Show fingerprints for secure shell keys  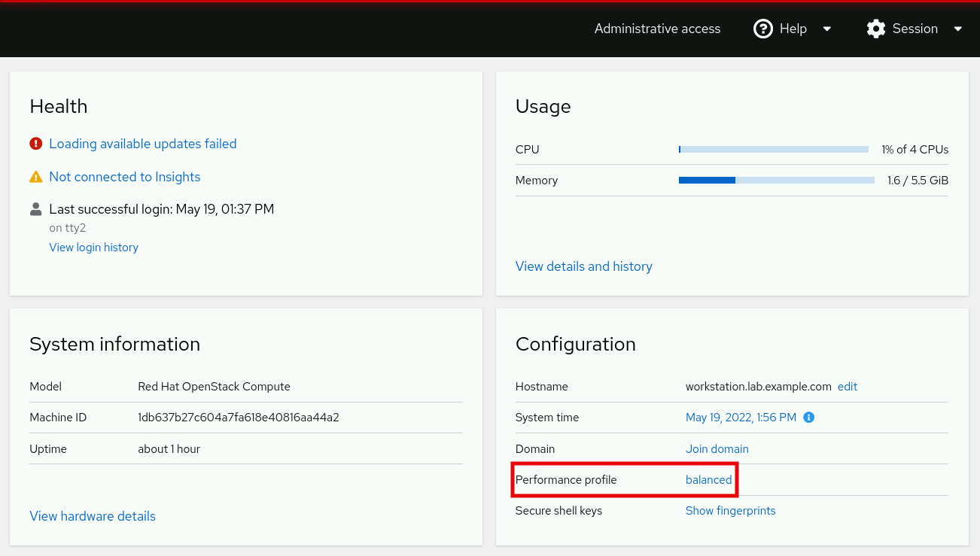730,511
